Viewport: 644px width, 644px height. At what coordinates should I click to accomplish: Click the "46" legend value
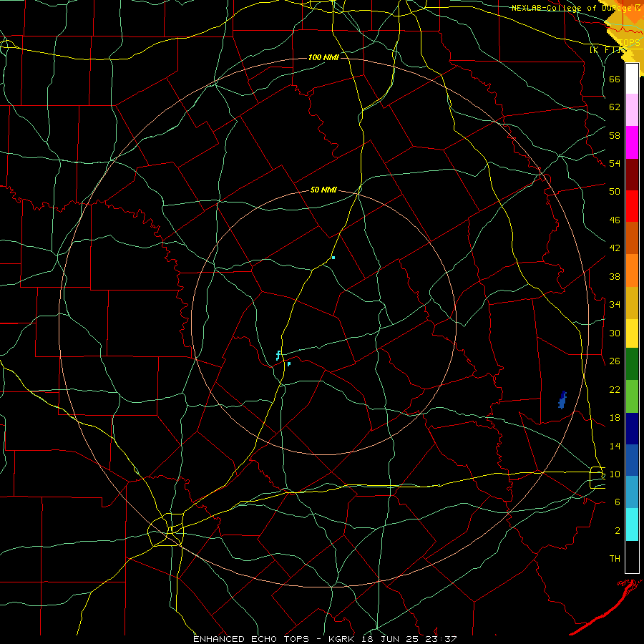(615, 220)
